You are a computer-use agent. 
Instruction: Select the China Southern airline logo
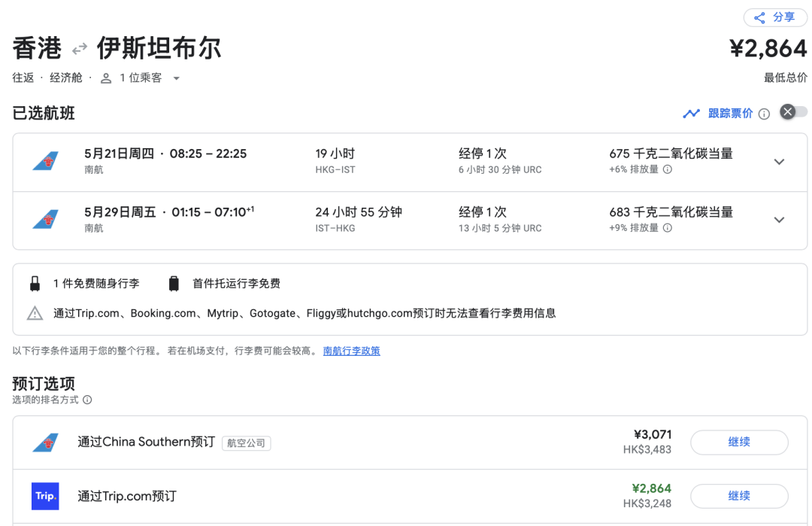click(x=45, y=442)
